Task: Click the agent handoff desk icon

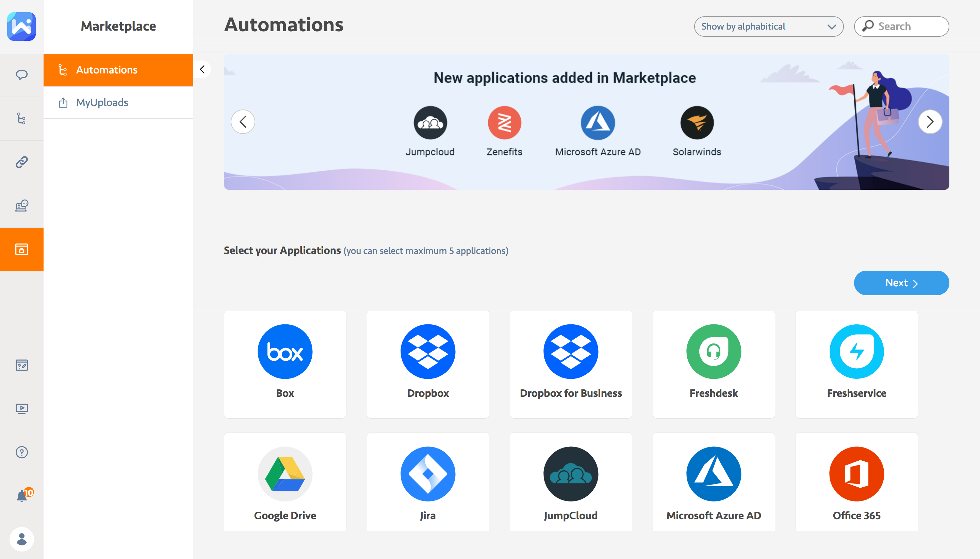Action: pos(21,206)
